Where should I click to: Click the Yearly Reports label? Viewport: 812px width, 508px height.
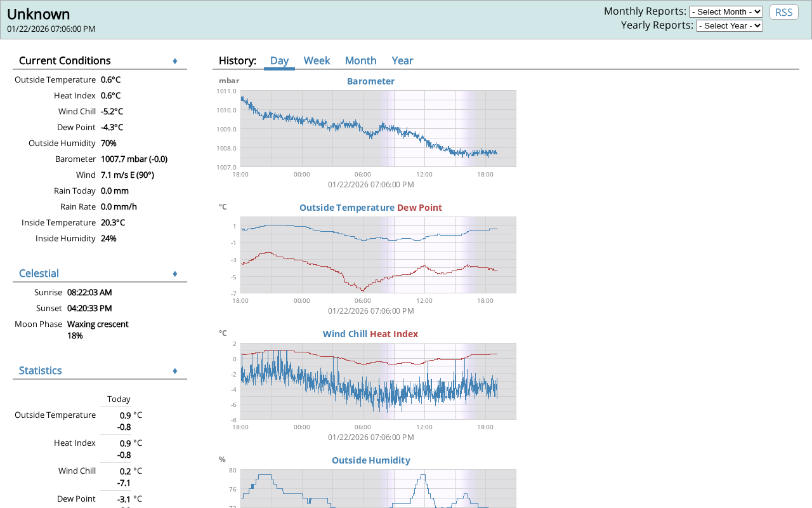pyautogui.click(x=657, y=25)
